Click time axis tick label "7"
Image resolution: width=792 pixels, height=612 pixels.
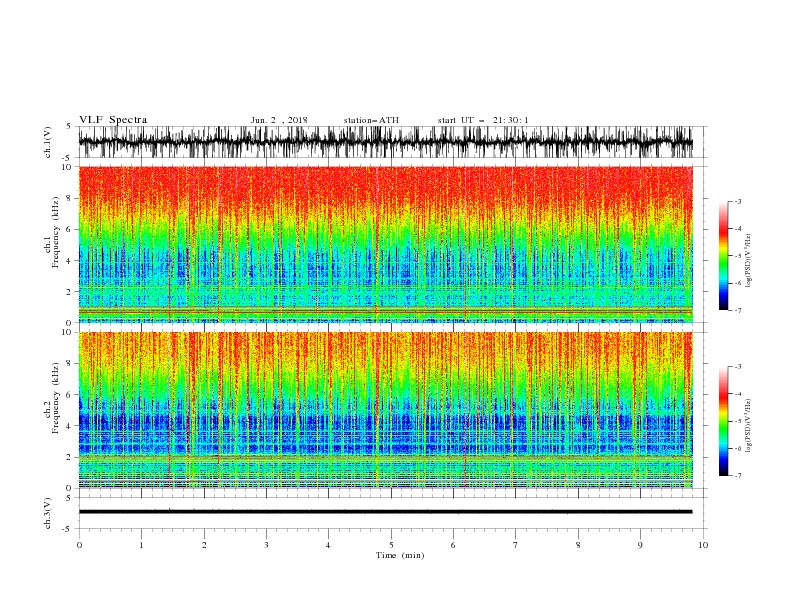point(516,545)
